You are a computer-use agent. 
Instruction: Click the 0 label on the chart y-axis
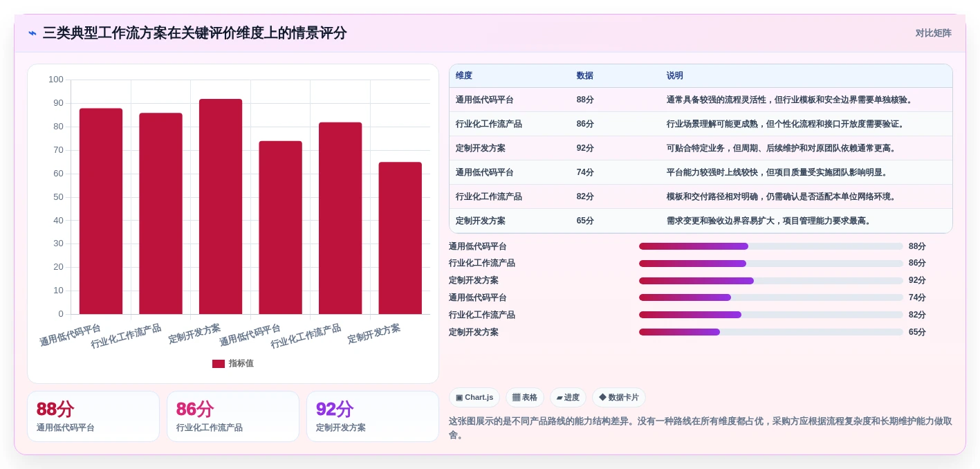pyautogui.click(x=61, y=314)
